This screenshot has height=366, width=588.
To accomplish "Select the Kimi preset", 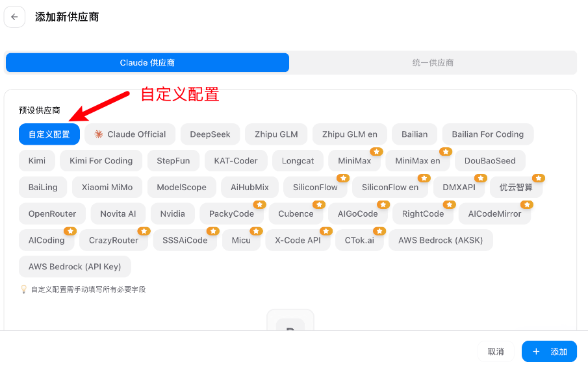I will 37,161.
